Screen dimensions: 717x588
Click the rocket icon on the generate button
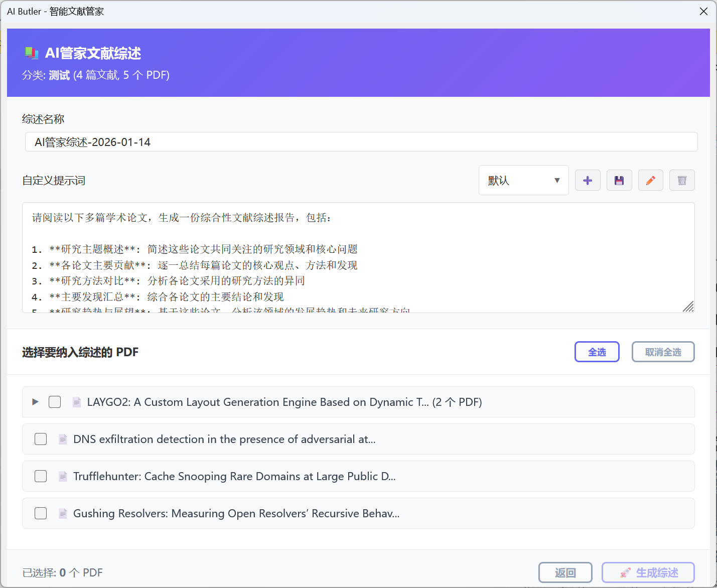click(626, 572)
